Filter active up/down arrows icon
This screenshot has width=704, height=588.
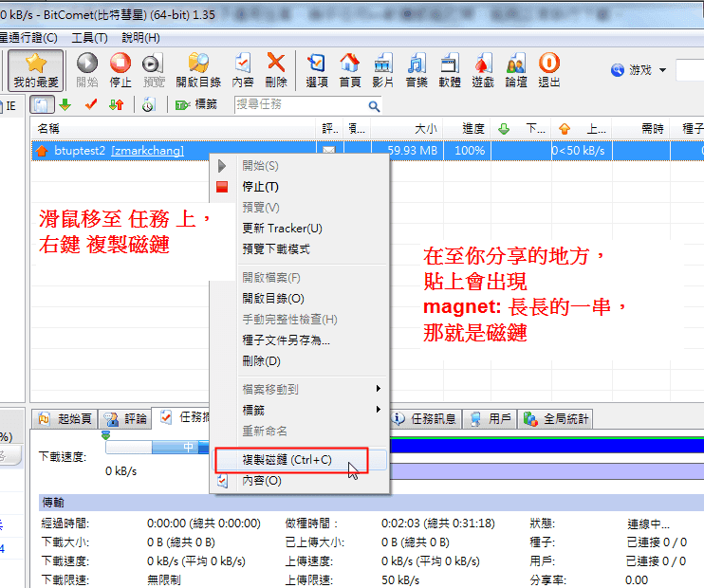(x=116, y=105)
